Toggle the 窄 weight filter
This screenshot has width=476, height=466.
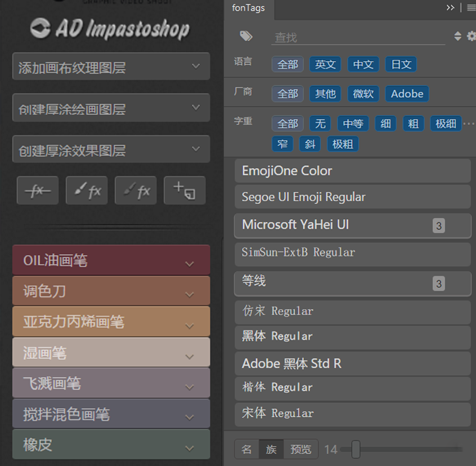[x=282, y=144]
